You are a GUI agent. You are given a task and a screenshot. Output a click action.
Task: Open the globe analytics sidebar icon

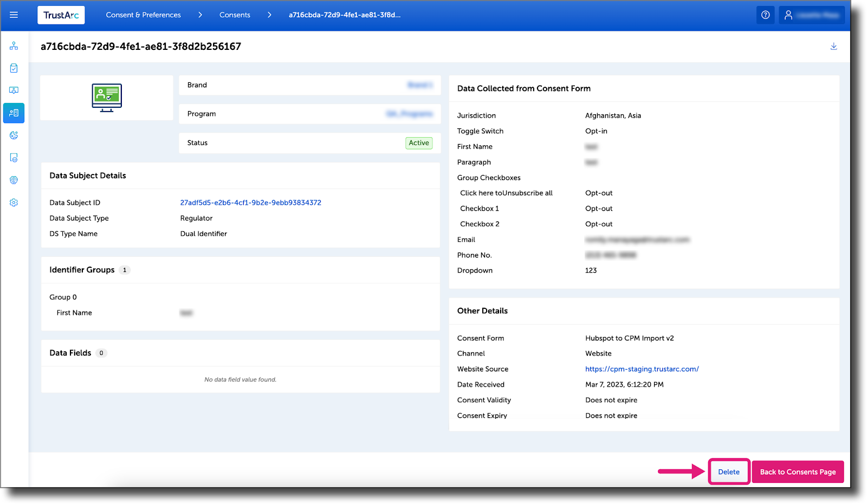tap(14, 180)
